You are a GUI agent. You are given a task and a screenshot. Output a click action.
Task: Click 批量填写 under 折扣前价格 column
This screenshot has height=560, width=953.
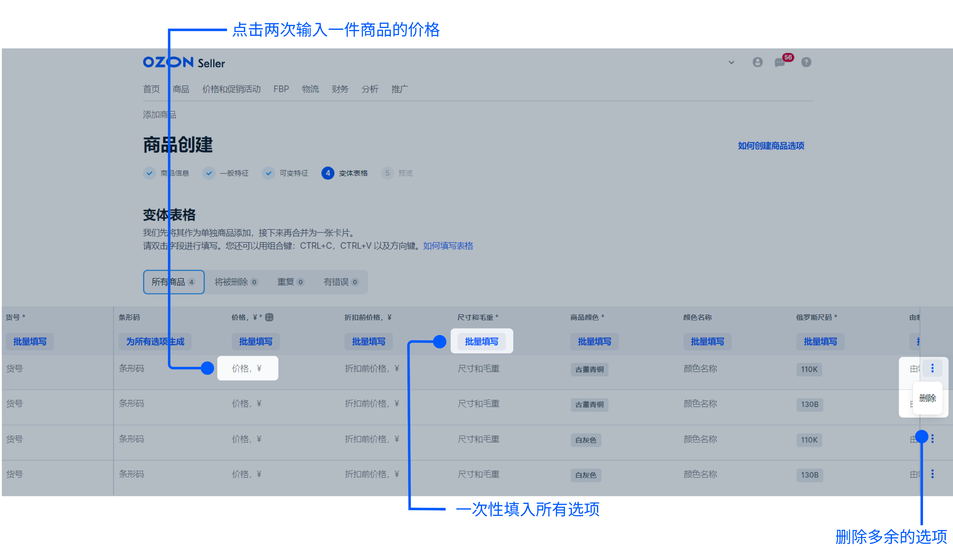(x=369, y=342)
